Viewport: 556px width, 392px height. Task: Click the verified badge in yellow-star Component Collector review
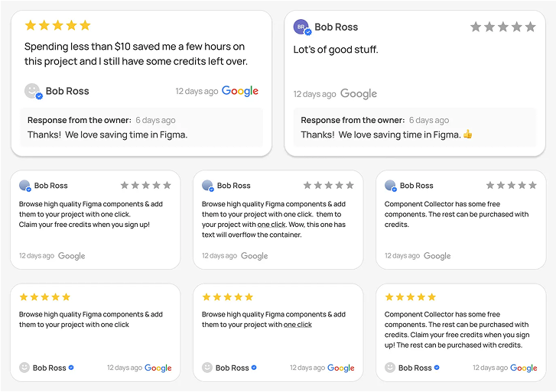(437, 368)
